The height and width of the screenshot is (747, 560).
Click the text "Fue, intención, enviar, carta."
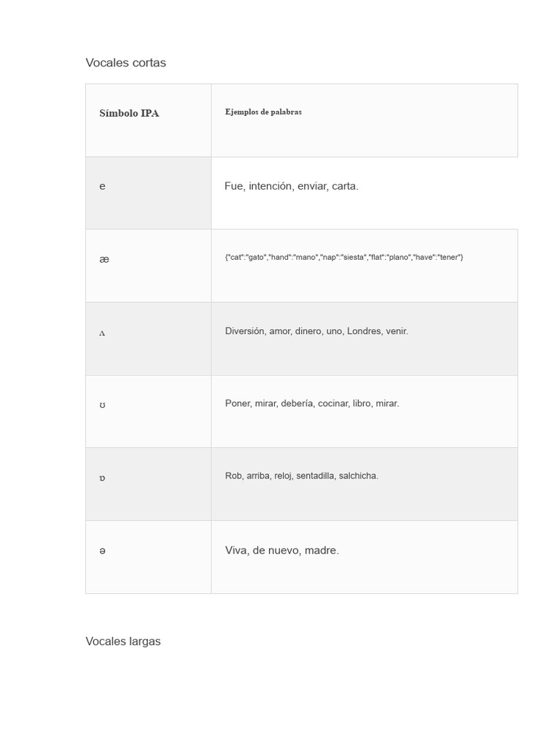click(x=292, y=186)
